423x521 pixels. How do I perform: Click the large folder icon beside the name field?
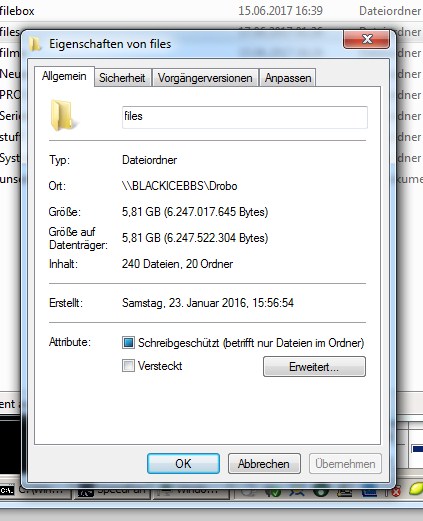(x=63, y=115)
